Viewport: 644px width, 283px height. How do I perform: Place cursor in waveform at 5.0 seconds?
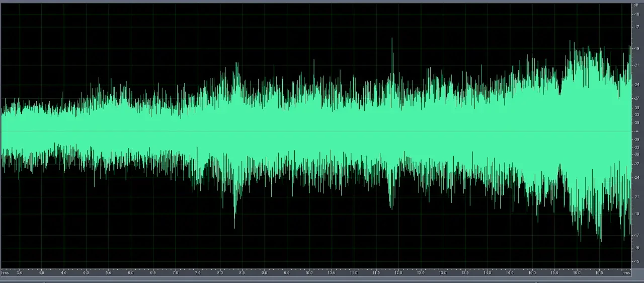(86, 131)
